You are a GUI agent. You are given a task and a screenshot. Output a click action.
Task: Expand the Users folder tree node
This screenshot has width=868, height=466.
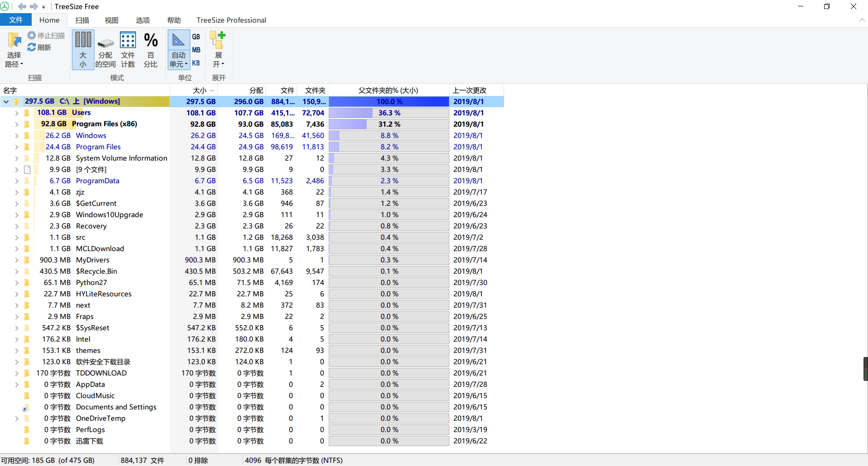point(17,113)
